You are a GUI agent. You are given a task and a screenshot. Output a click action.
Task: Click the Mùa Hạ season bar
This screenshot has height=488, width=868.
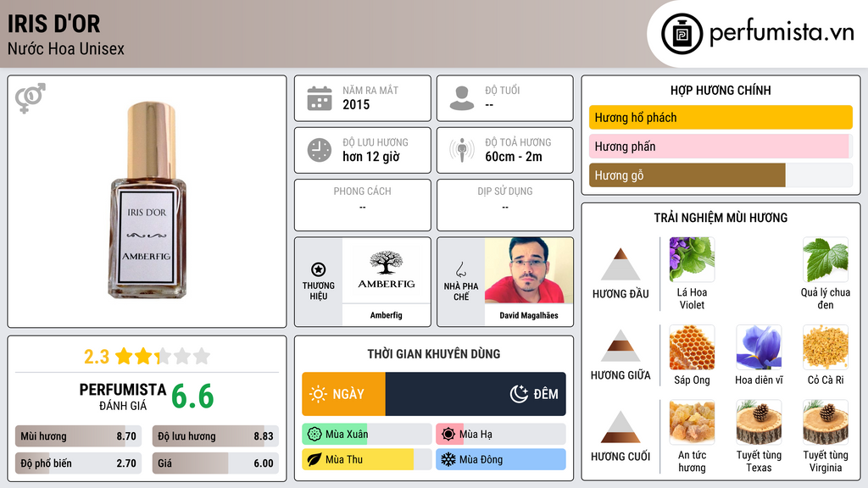[501, 435]
